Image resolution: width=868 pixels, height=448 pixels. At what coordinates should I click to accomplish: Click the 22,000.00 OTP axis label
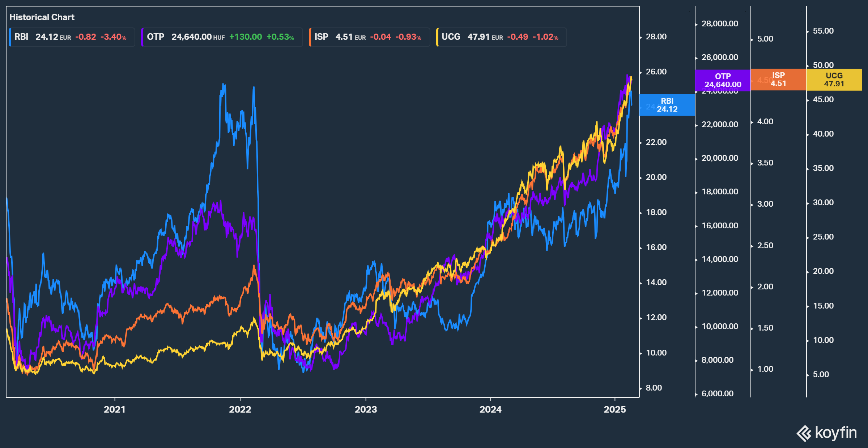click(x=720, y=125)
